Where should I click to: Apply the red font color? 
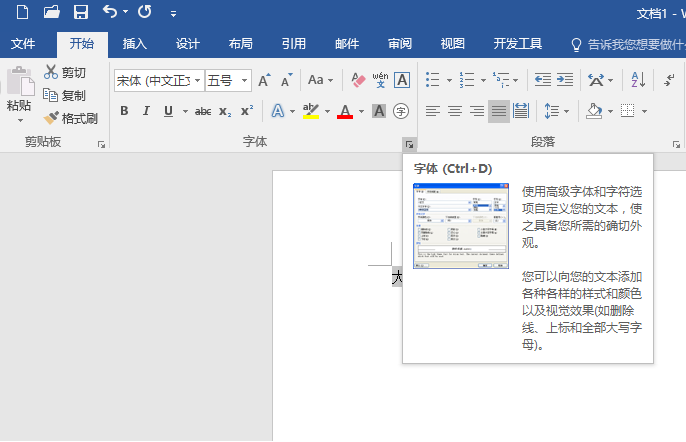(345, 111)
